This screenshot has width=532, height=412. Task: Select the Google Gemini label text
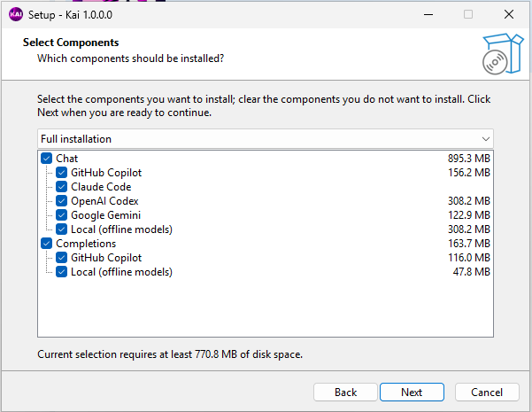105,215
